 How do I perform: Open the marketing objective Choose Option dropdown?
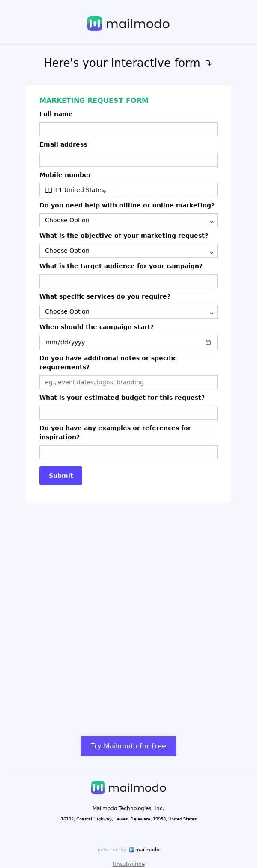[x=128, y=251]
